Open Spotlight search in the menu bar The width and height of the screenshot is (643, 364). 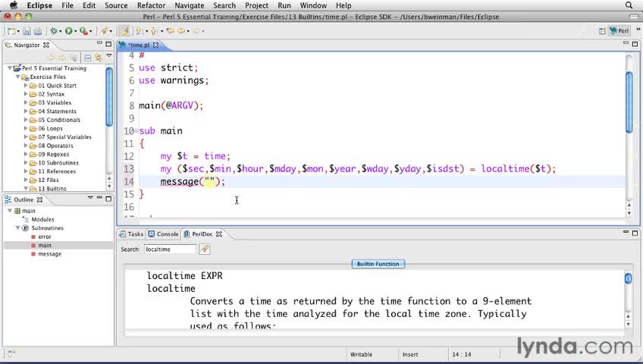coord(629,5)
